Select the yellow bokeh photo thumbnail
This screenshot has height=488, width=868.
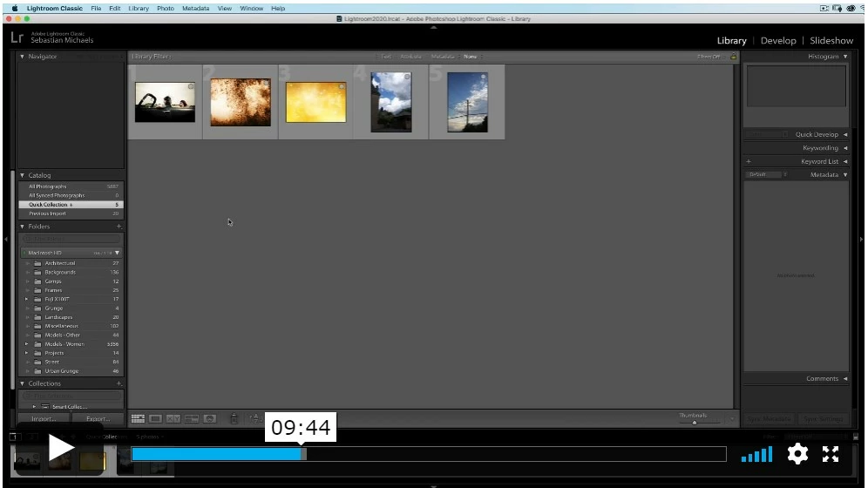(315, 102)
